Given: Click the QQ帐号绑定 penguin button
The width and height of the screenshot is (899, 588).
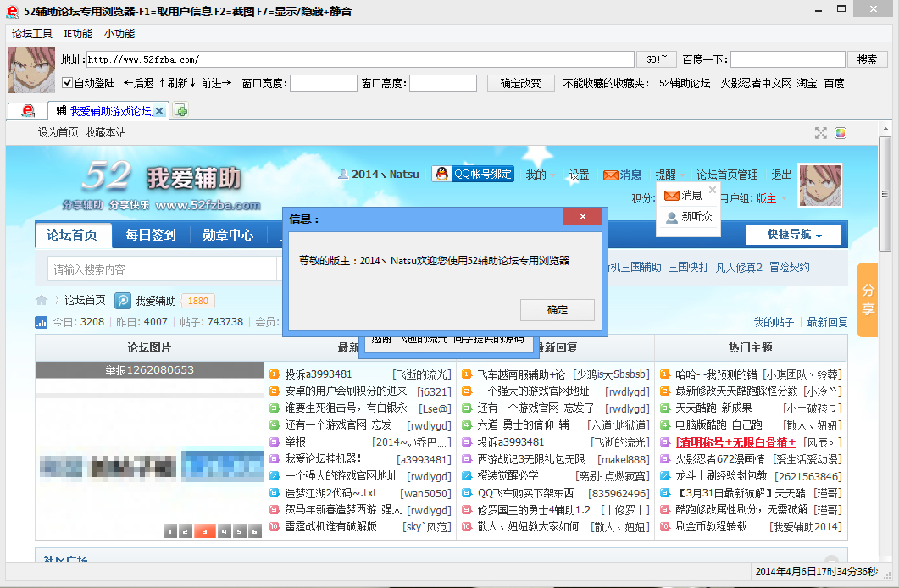Looking at the screenshot, I should pos(473,174).
